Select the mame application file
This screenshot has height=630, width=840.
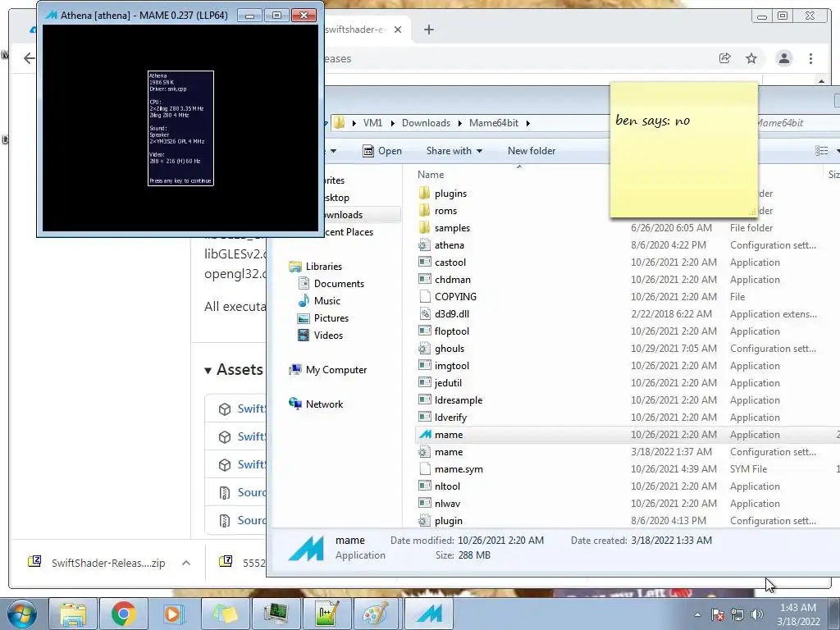click(449, 435)
